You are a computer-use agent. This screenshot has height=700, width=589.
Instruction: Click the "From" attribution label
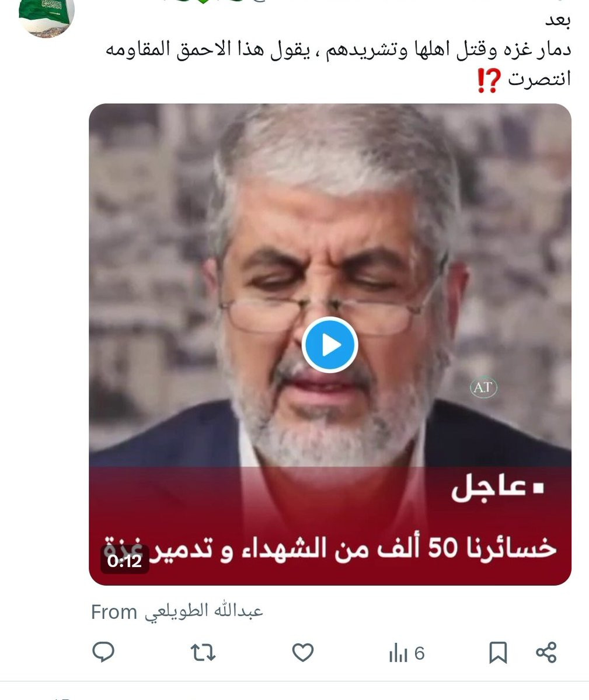(114, 612)
